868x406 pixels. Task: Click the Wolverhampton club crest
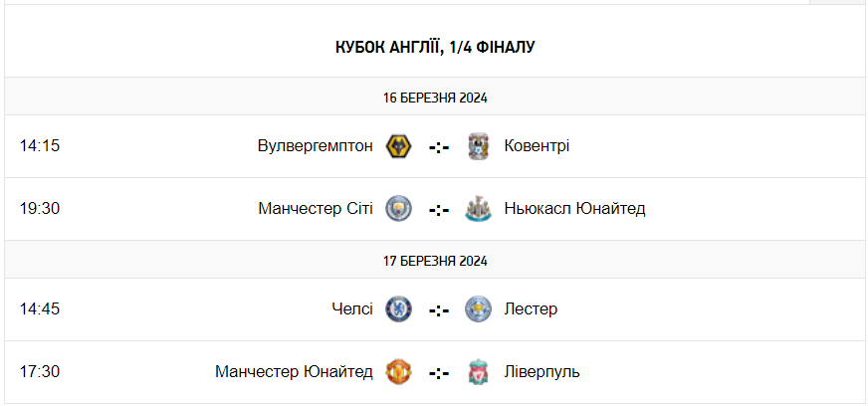pyautogui.click(x=399, y=146)
